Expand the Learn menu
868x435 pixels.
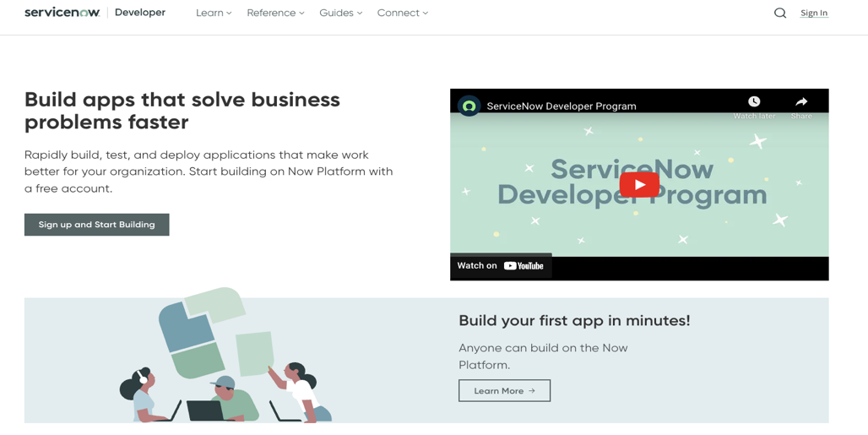tap(214, 13)
